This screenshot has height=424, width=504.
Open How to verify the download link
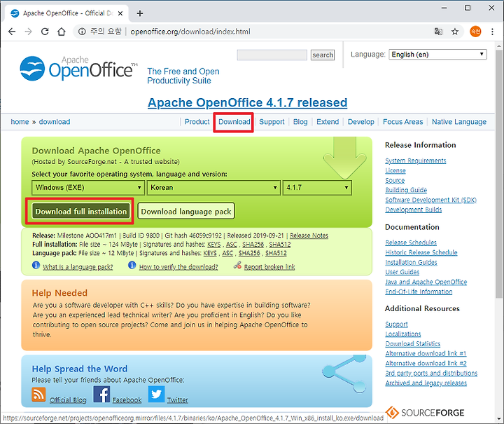pos(178,267)
